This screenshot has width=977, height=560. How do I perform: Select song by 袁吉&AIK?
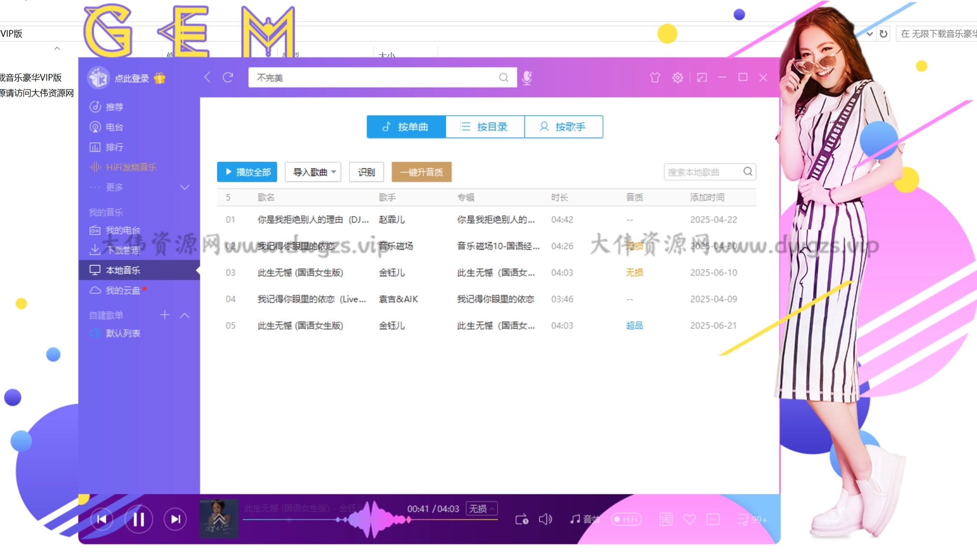pyautogui.click(x=486, y=299)
